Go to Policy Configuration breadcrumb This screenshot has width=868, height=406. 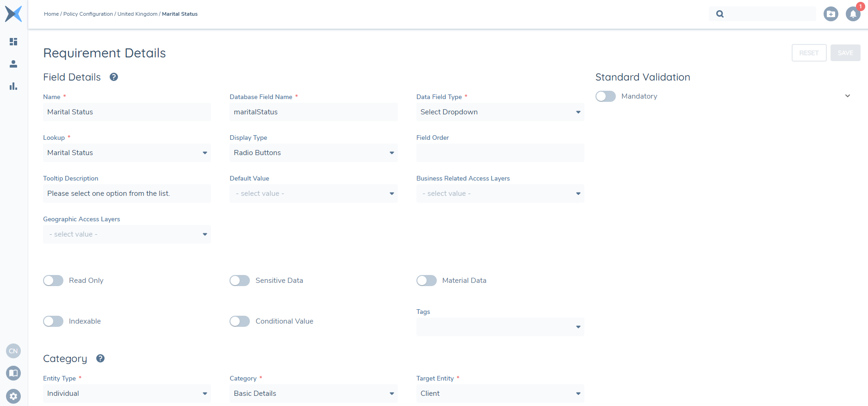click(x=88, y=14)
